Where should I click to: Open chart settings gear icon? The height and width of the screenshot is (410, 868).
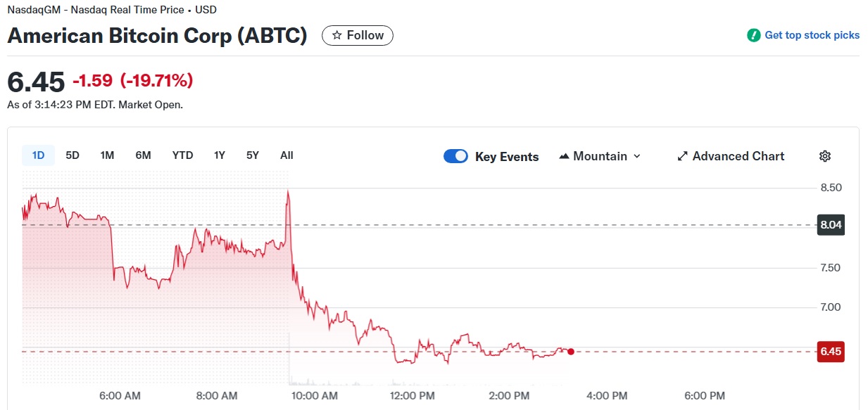click(x=825, y=156)
